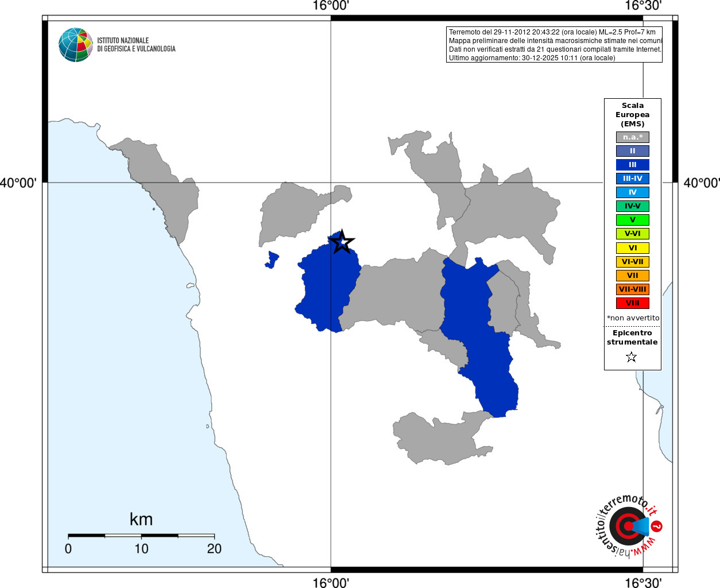Select the V-VI legend swatch

click(x=633, y=234)
